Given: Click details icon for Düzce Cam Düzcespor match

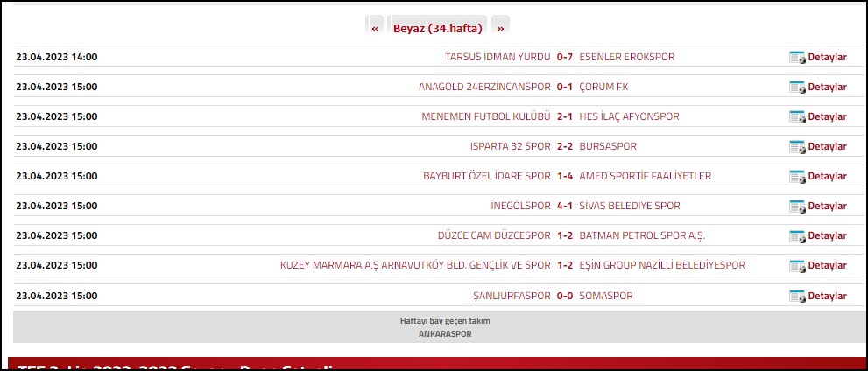Looking at the screenshot, I should [x=796, y=236].
